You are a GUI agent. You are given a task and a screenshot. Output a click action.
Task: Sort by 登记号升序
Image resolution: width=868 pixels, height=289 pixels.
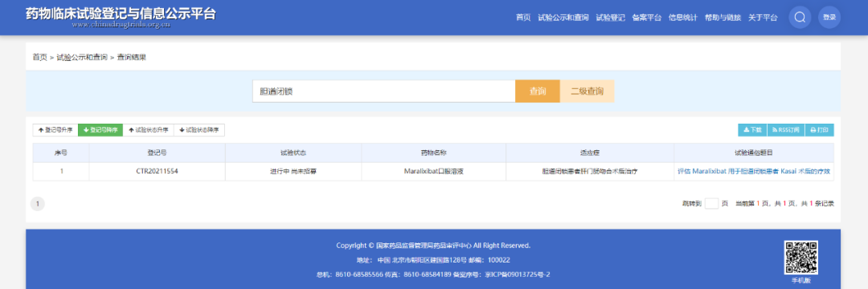(55, 130)
